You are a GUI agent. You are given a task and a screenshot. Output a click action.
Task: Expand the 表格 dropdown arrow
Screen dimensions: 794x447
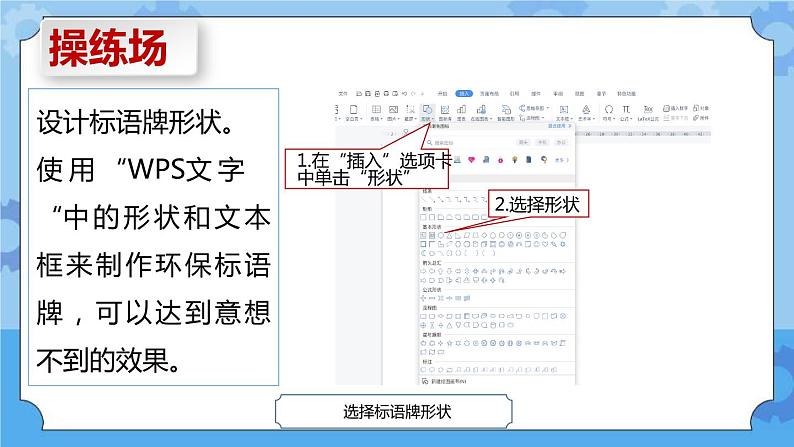coord(381,118)
